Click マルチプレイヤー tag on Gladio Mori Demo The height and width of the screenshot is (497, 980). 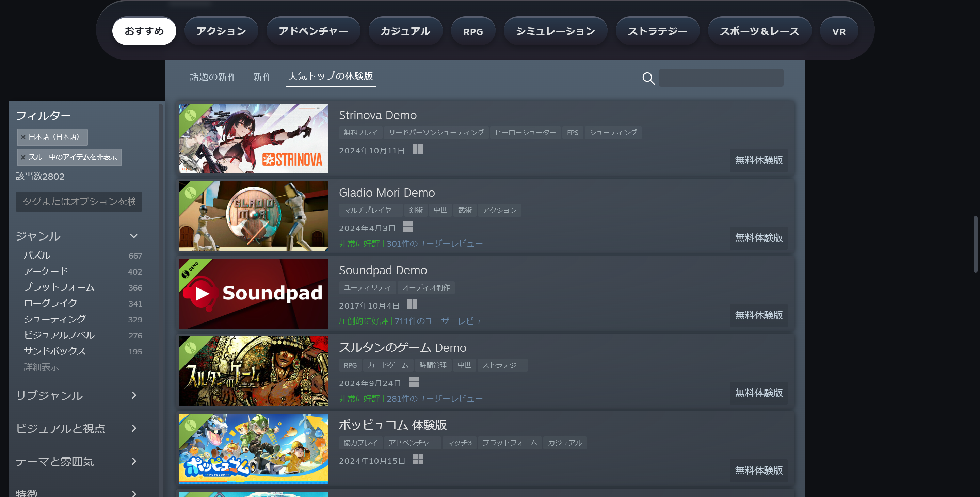pyautogui.click(x=371, y=210)
